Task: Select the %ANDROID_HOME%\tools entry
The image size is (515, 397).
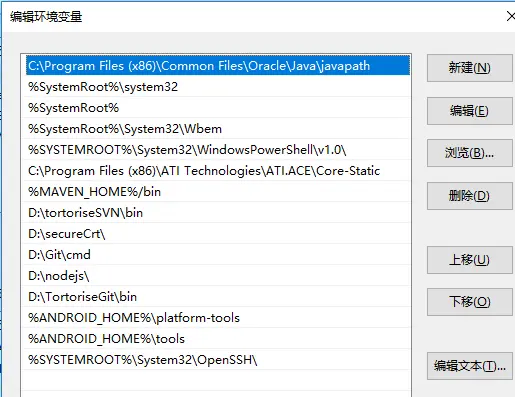Action: tap(218, 339)
